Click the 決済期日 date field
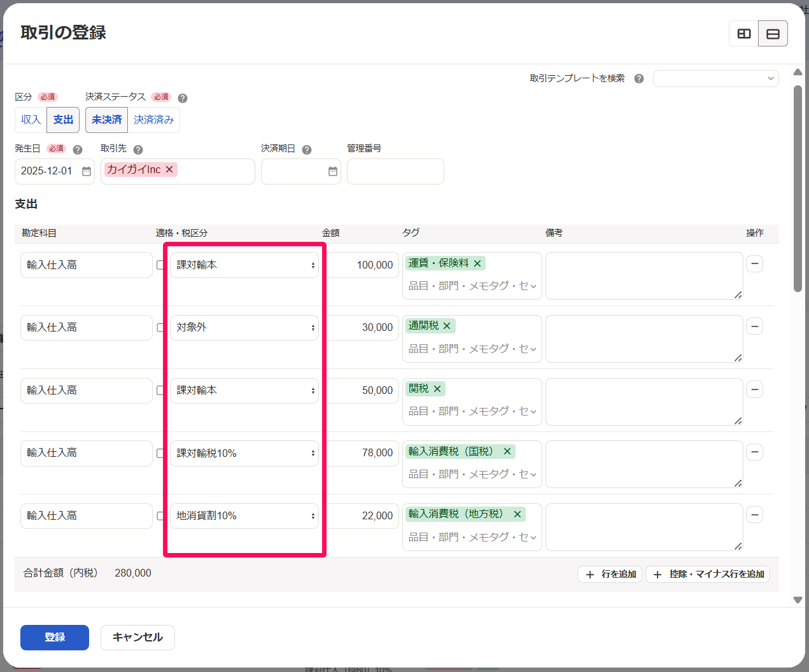This screenshot has width=809, height=672. (x=301, y=171)
